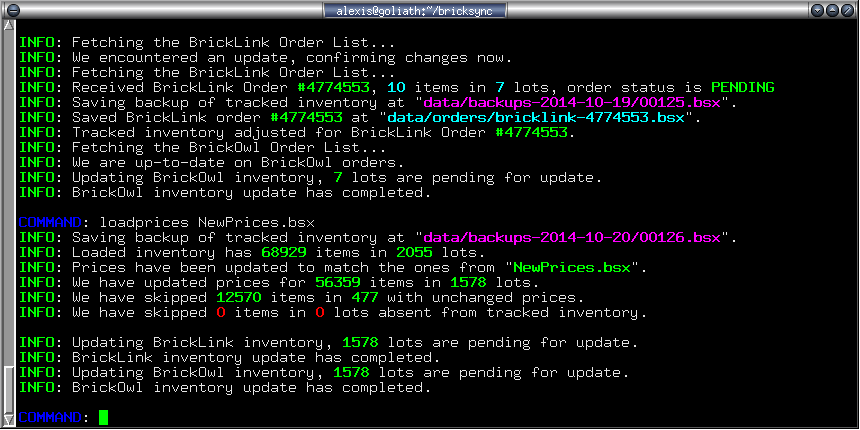Open the window menu button in the title bar
This screenshot has width=860, height=430.
click(10, 10)
